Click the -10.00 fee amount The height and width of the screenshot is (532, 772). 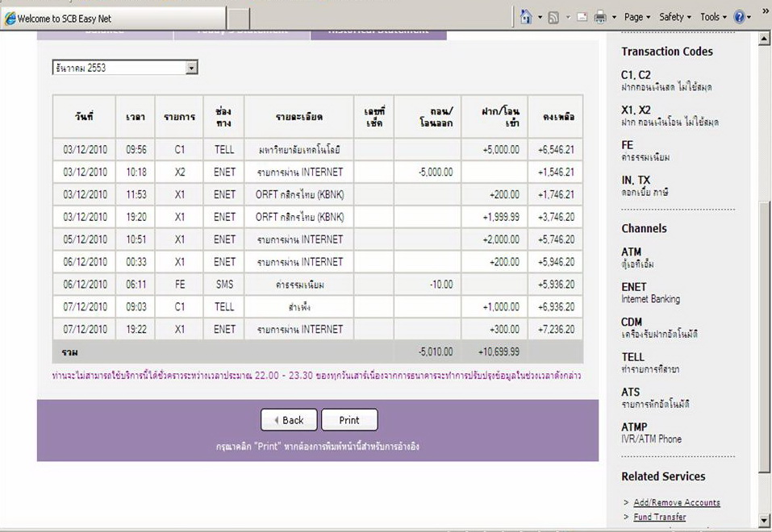pyautogui.click(x=441, y=285)
